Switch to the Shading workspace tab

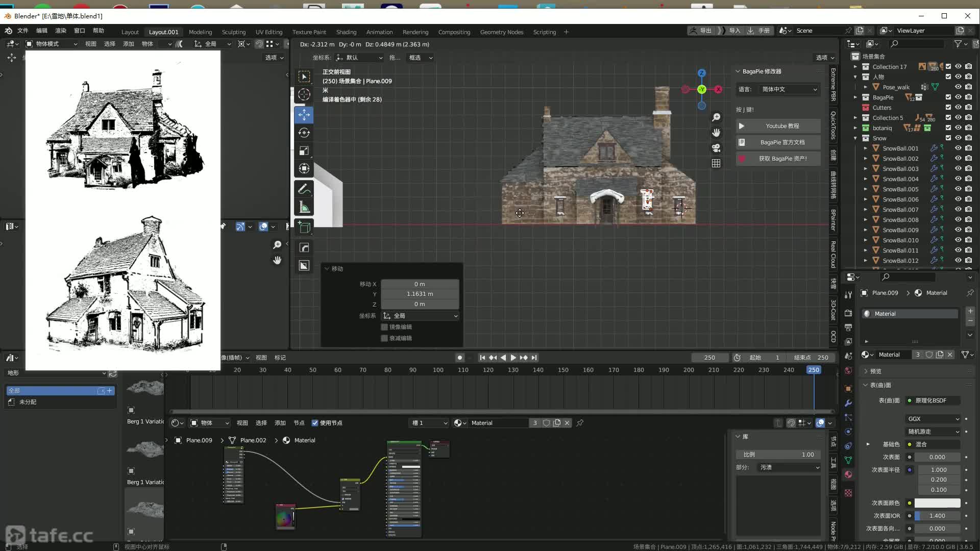click(x=346, y=32)
